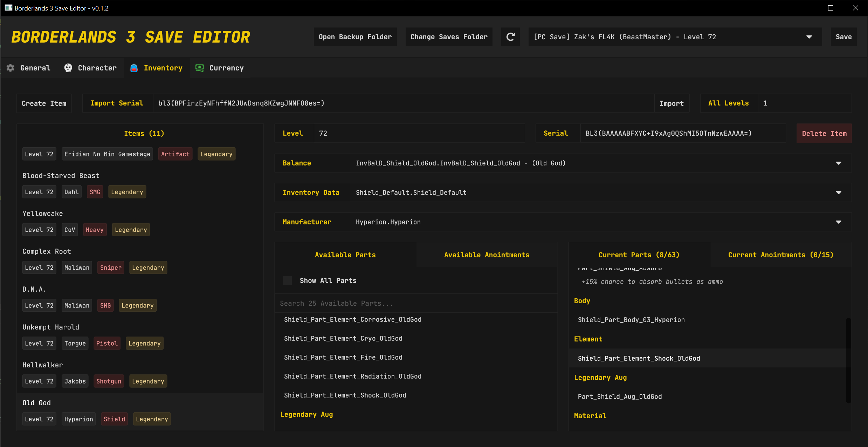The image size is (868, 447).
Task: Click the Delete Item button
Action: pos(824,134)
